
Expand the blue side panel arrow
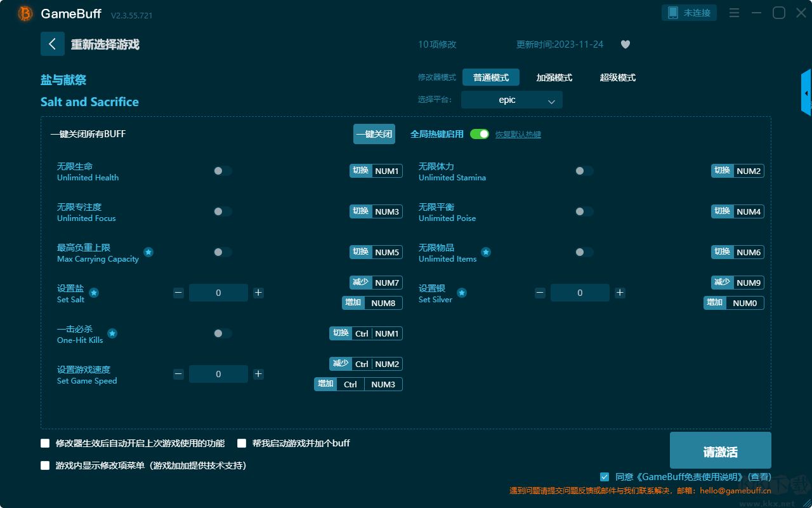[x=806, y=93]
